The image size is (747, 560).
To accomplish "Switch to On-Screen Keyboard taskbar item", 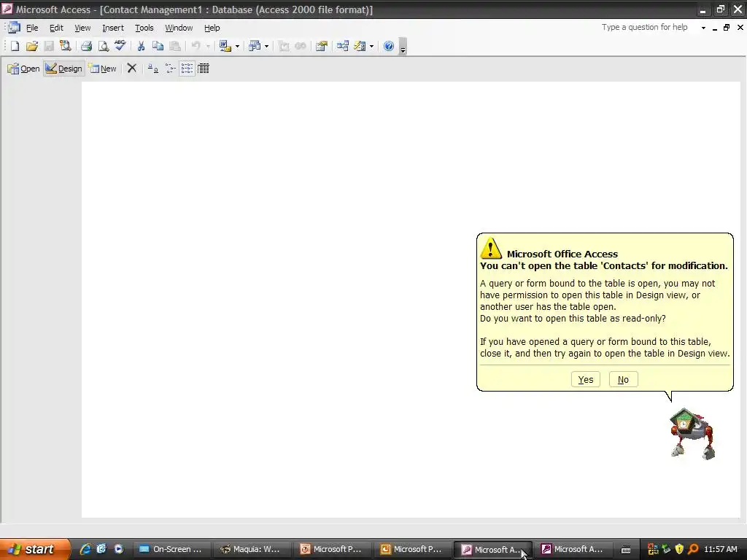I will tap(170, 549).
